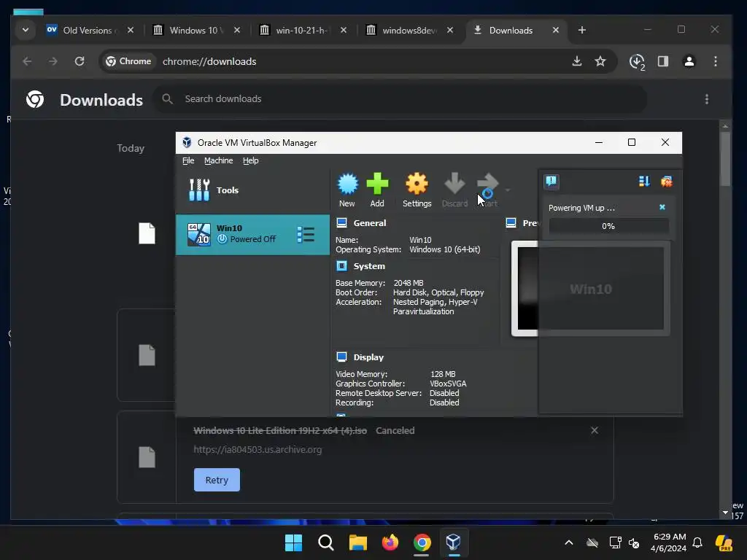Viewport: 747px width, 560px height.
Task: Click the Boot Order value text
Action: 438,292
